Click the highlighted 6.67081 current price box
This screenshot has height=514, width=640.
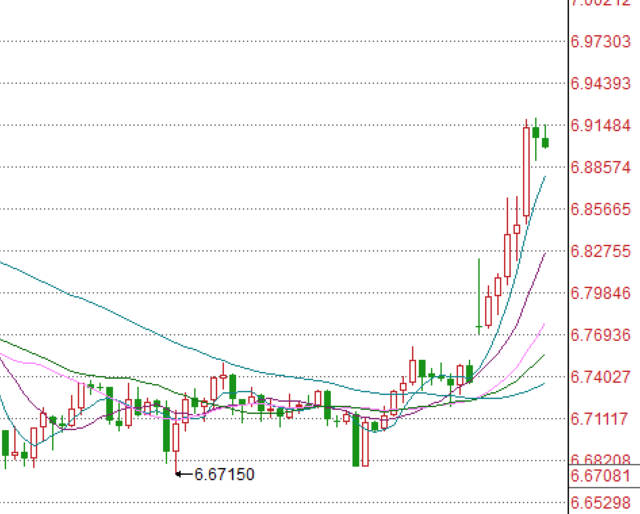point(600,475)
